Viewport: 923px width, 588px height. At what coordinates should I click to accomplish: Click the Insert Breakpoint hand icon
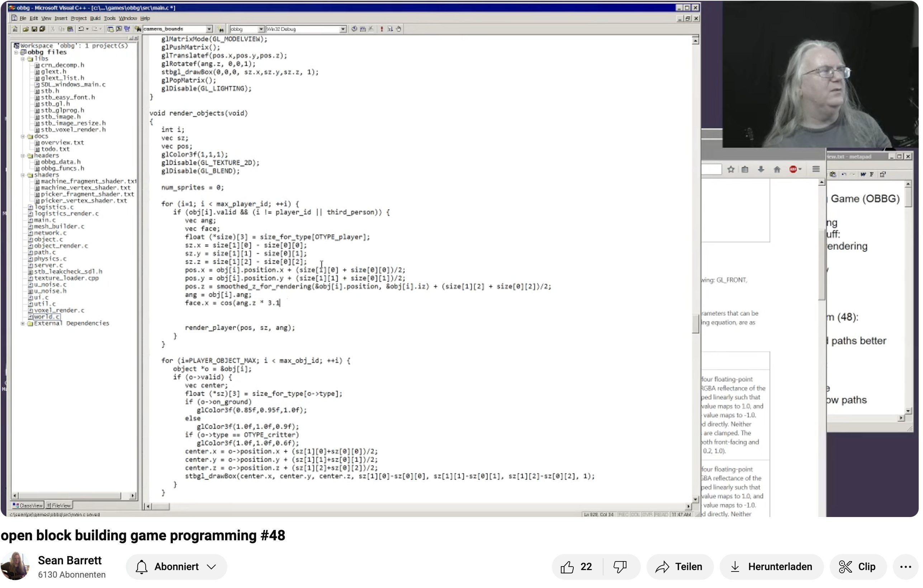pyautogui.click(x=399, y=29)
